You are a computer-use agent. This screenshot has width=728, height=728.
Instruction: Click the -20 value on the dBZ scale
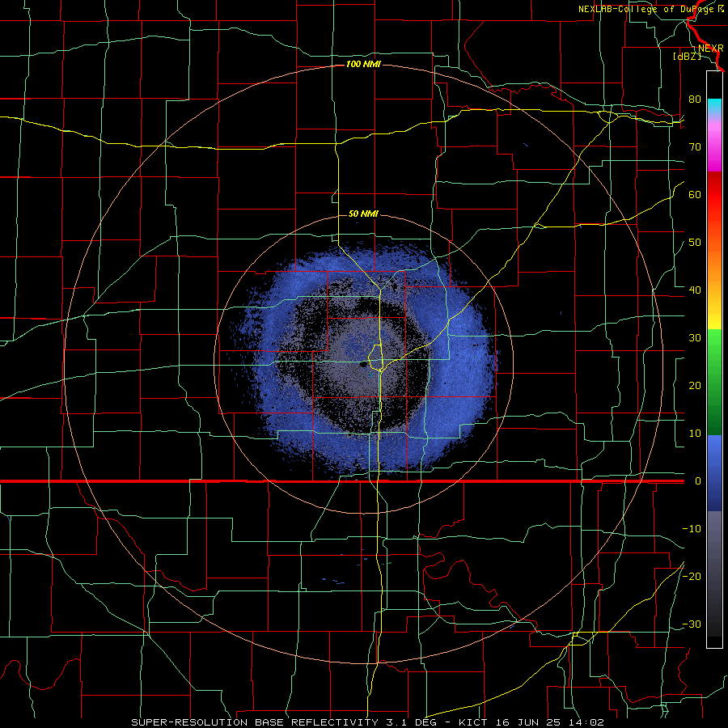(x=692, y=576)
